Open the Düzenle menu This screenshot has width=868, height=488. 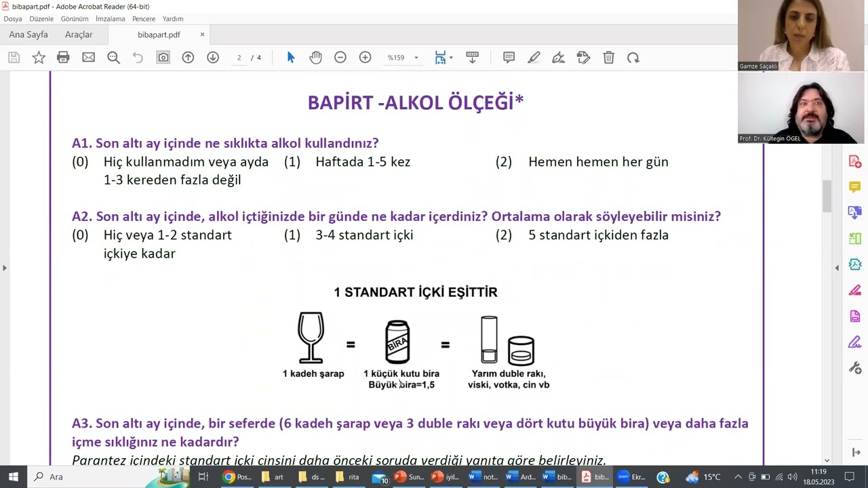[41, 19]
